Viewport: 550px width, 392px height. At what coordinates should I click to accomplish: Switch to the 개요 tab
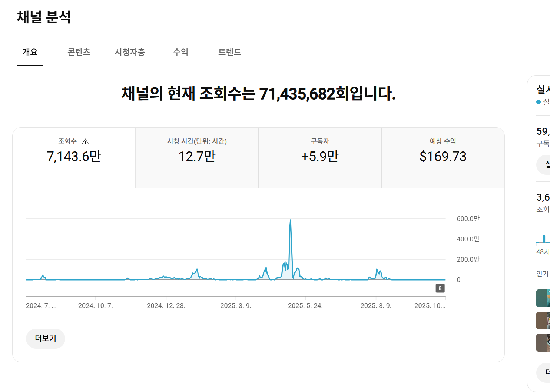(x=30, y=52)
